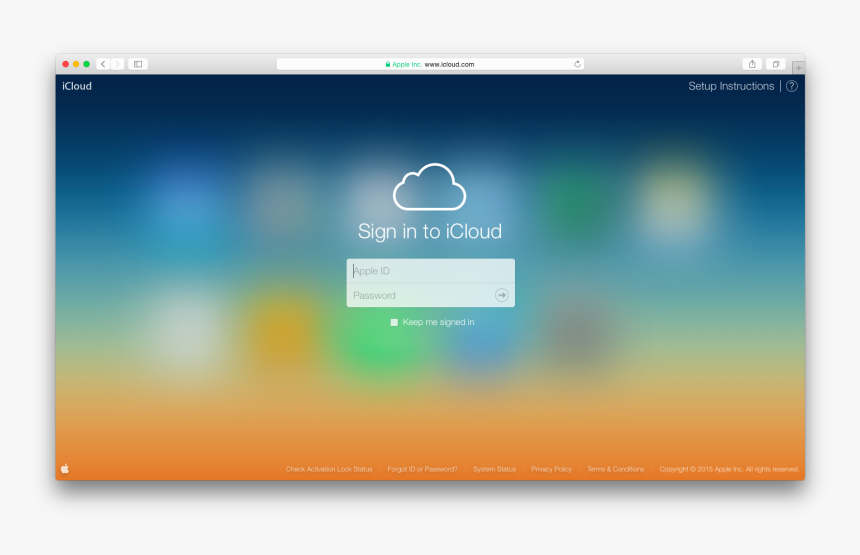Image resolution: width=860 pixels, height=555 pixels.
Task: Click the green fullscreen window button
Action: click(x=86, y=64)
